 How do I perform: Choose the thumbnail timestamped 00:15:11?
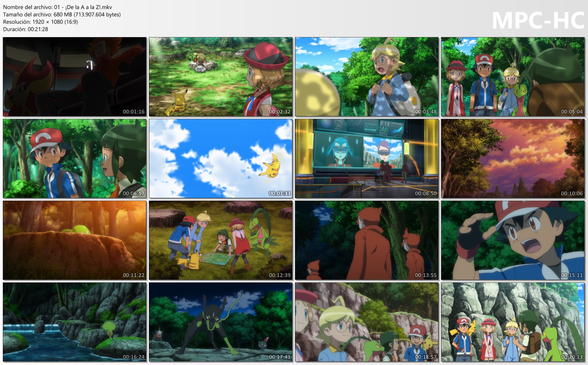coord(513,240)
